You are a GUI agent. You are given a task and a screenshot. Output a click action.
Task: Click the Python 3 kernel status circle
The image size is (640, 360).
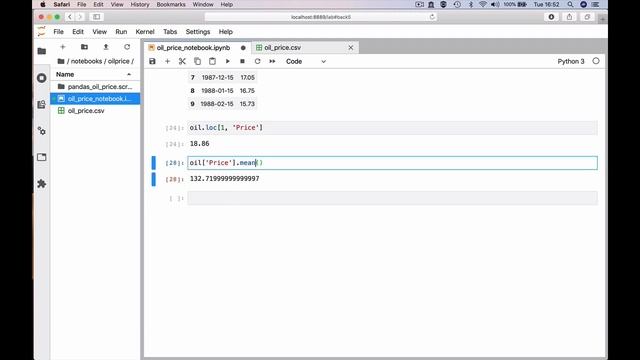click(x=596, y=61)
